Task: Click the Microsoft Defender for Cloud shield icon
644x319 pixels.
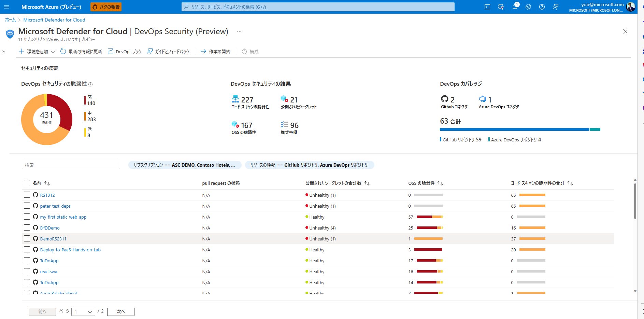Action: point(10,33)
